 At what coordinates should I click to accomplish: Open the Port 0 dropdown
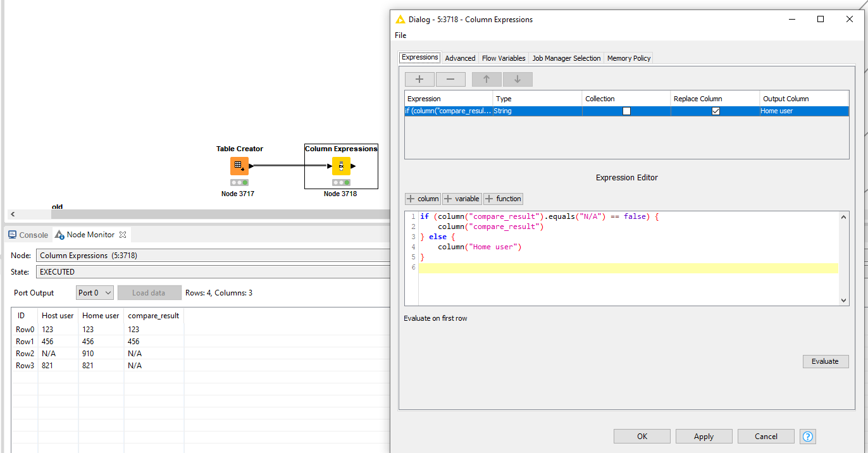(x=94, y=293)
